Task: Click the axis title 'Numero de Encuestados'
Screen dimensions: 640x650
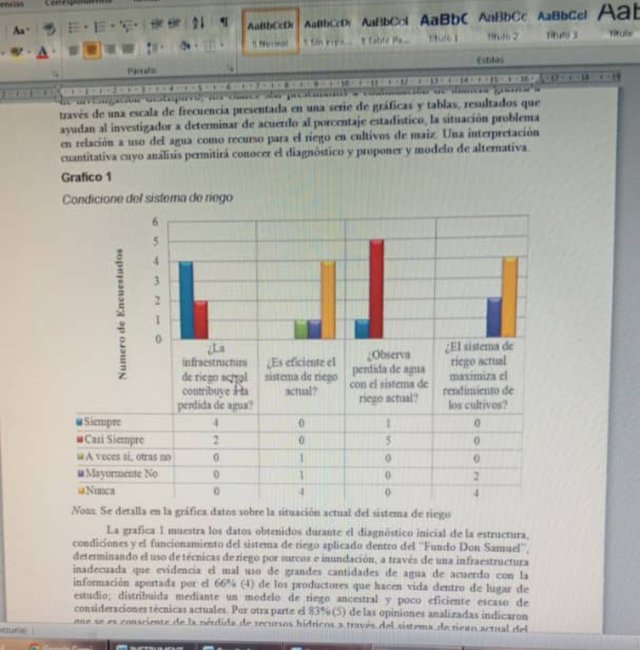Action: point(121,313)
